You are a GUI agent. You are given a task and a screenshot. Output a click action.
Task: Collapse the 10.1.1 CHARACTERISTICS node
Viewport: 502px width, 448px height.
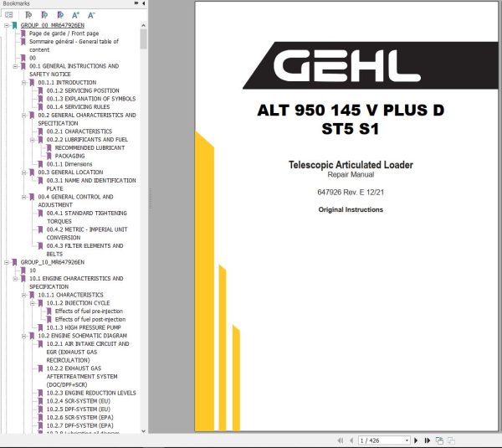[23, 295]
